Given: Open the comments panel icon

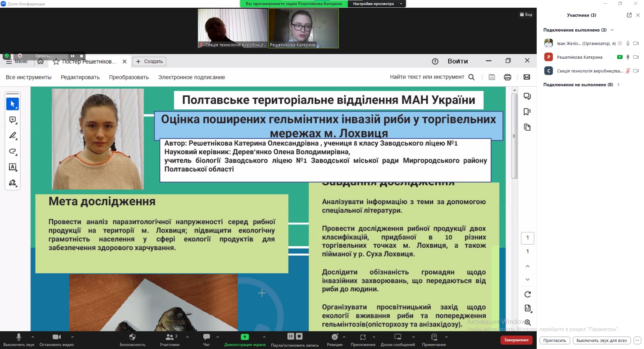Looking at the screenshot, I should tap(527, 96).
